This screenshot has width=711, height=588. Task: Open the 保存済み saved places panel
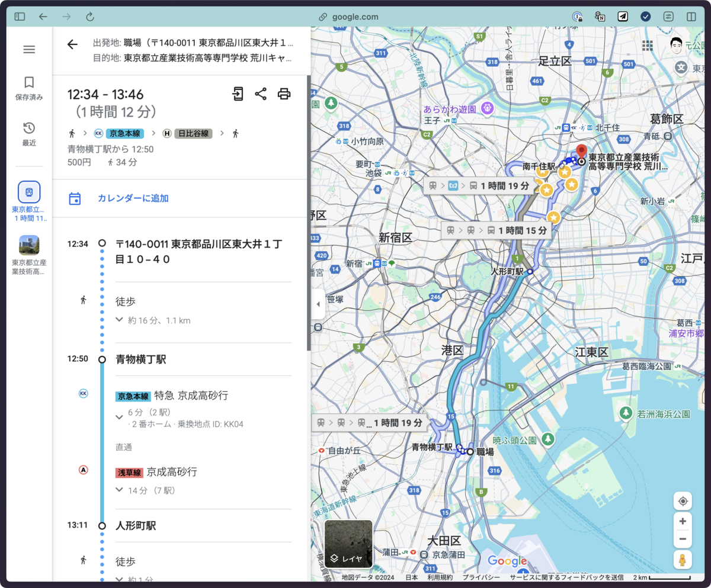29,88
